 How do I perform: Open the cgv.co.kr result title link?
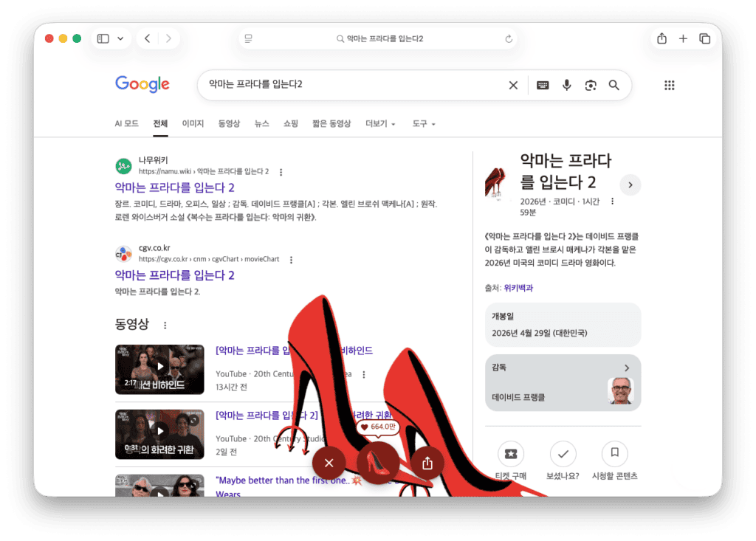(x=174, y=275)
